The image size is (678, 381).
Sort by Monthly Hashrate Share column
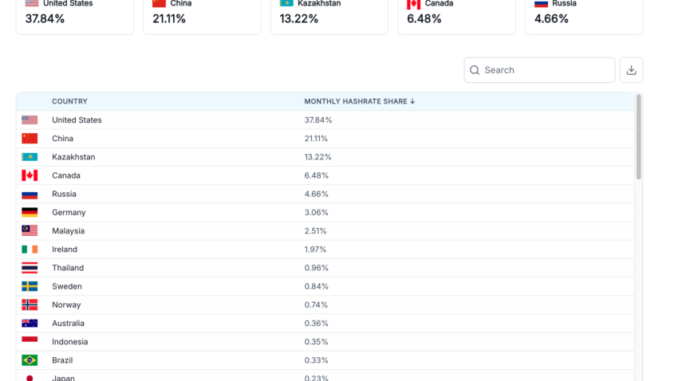coord(355,101)
